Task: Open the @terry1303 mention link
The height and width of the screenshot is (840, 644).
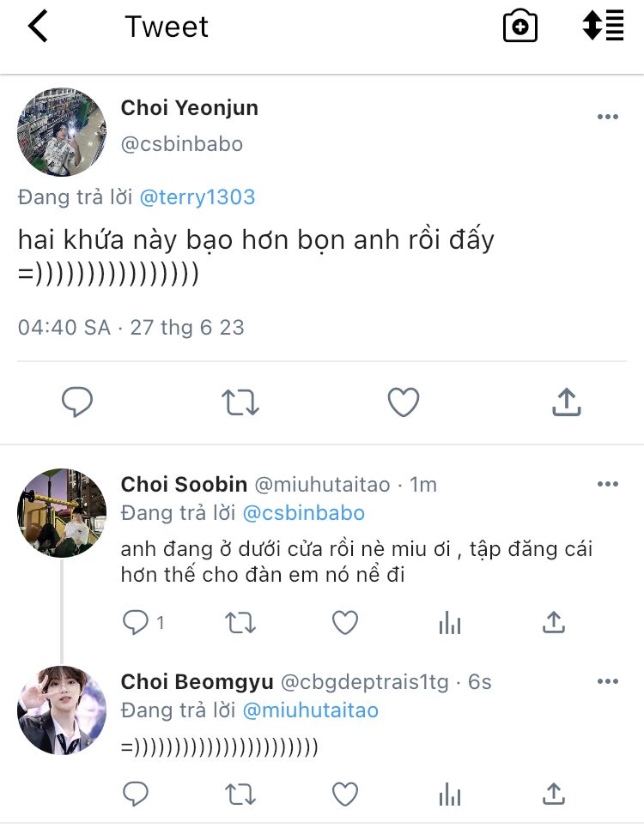Action: coord(197,197)
